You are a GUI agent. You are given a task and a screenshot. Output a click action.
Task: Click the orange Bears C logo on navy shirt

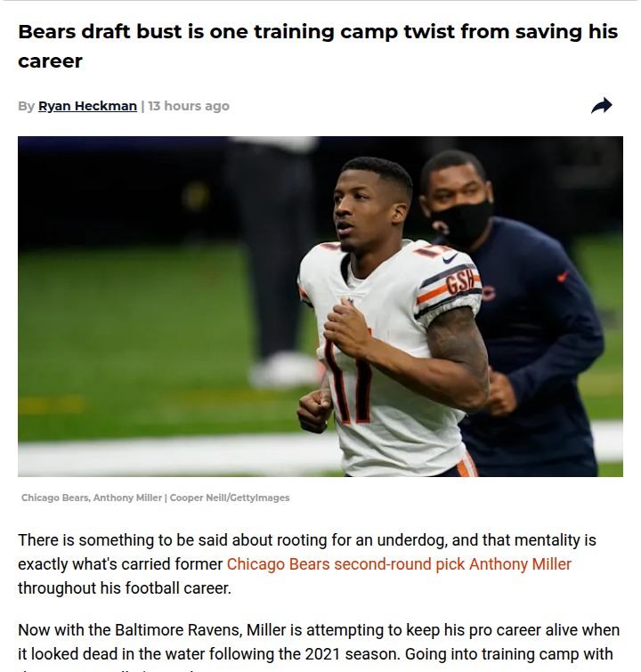488,293
